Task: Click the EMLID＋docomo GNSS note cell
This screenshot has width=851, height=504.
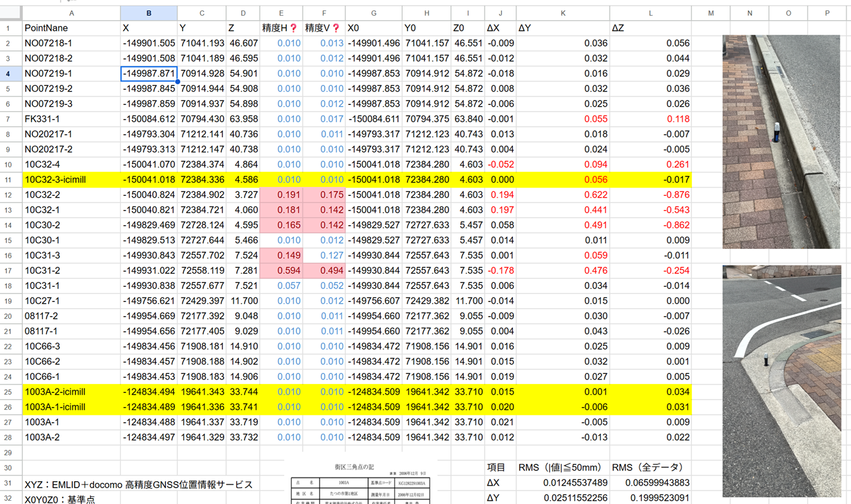Action: pos(139,484)
